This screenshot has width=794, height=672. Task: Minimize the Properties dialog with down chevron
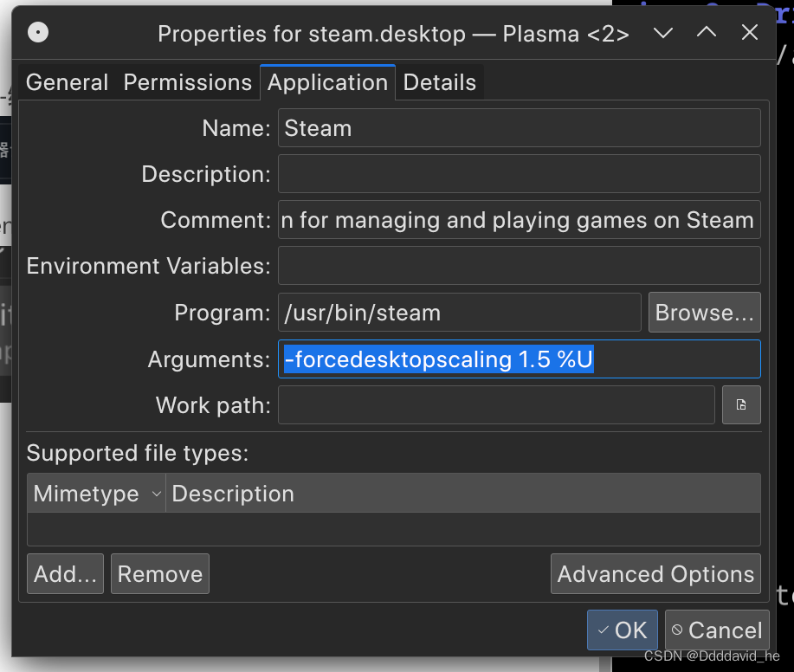(663, 33)
